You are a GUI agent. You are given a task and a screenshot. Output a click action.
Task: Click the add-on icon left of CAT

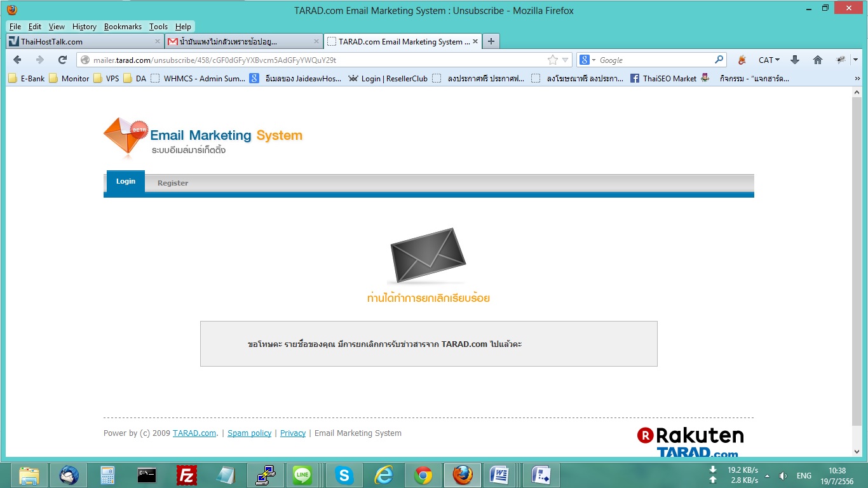click(742, 60)
